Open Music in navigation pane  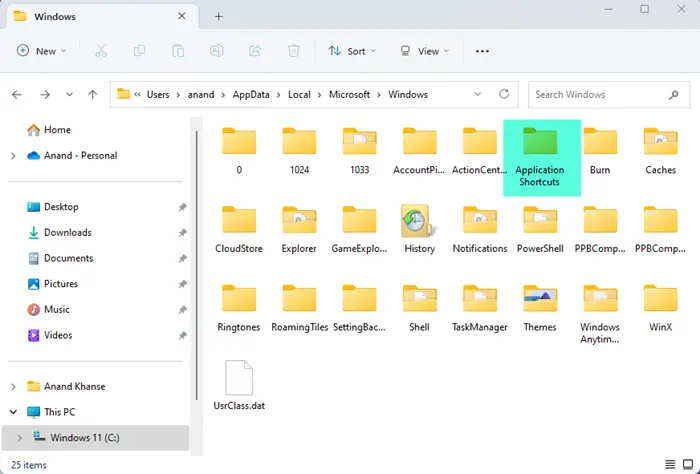coord(48,310)
